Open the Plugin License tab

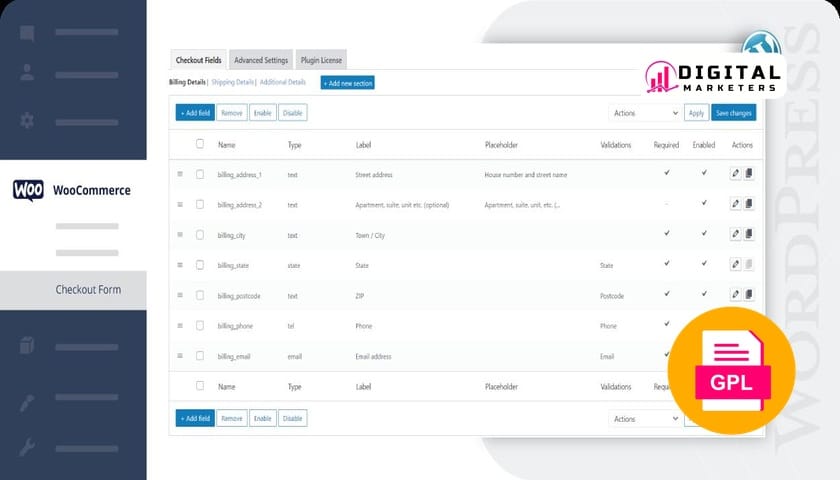(x=321, y=60)
